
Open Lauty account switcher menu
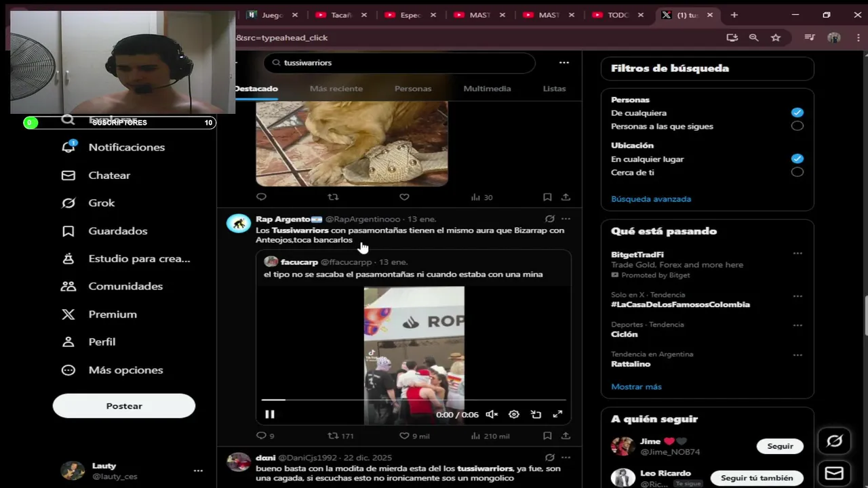point(198,470)
